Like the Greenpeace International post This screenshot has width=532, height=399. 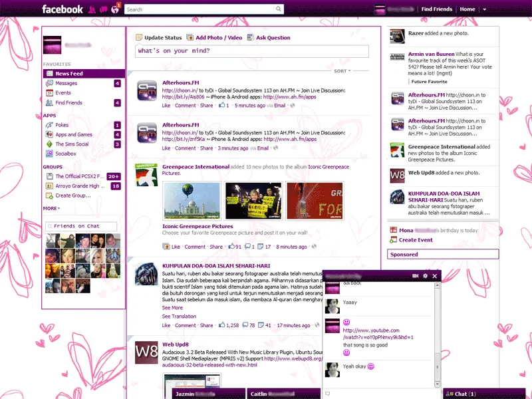176,247
